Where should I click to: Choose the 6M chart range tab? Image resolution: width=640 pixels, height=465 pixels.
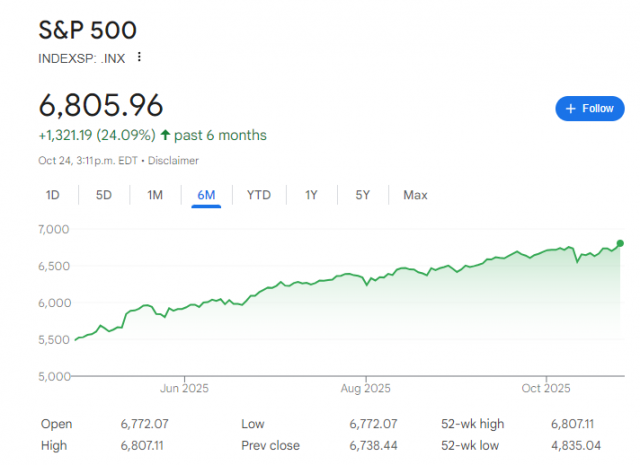click(206, 195)
